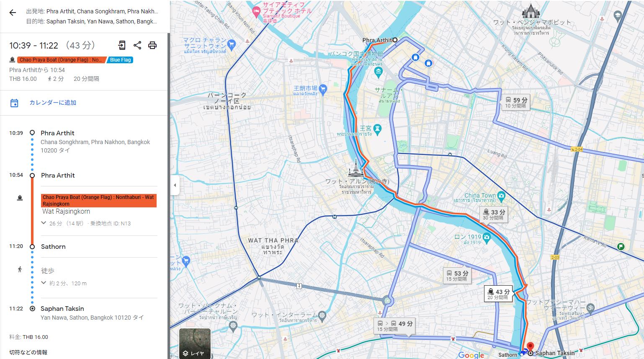644x359 pixels.
Task: Click カレンダーに追加 link
Action: click(x=53, y=103)
